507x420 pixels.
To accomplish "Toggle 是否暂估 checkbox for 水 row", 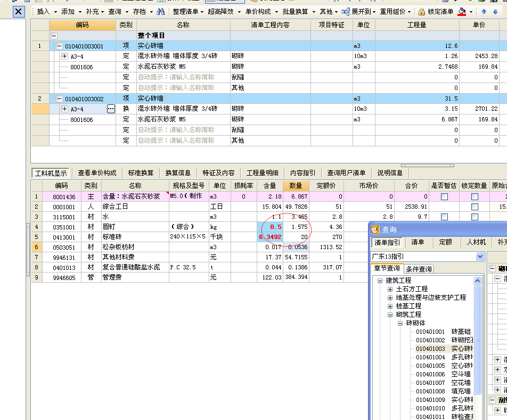I will (x=444, y=217).
